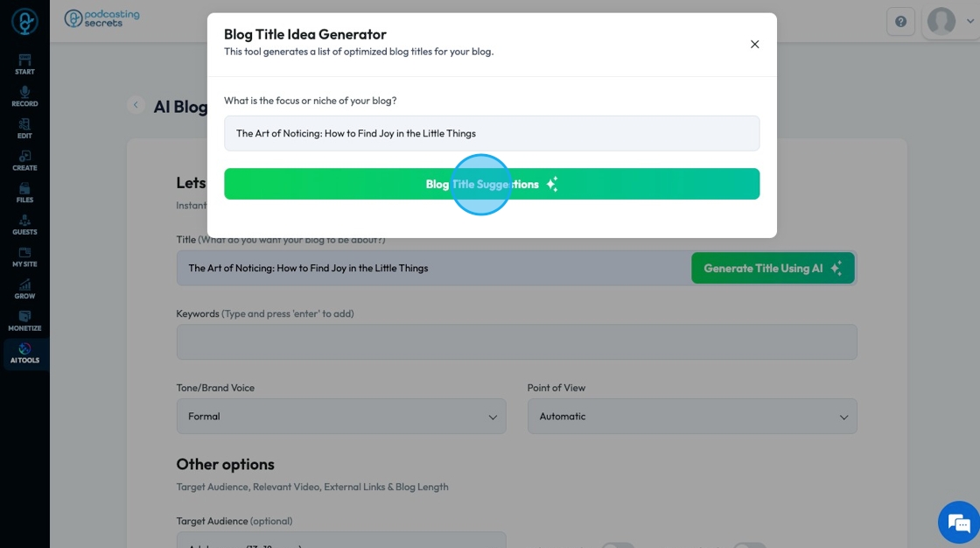Click the Keywords input field
Screen dimensions: 980x548
[516, 342]
